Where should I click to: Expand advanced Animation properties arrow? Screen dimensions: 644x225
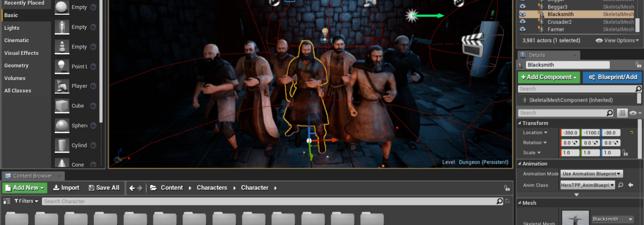click(x=576, y=195)
